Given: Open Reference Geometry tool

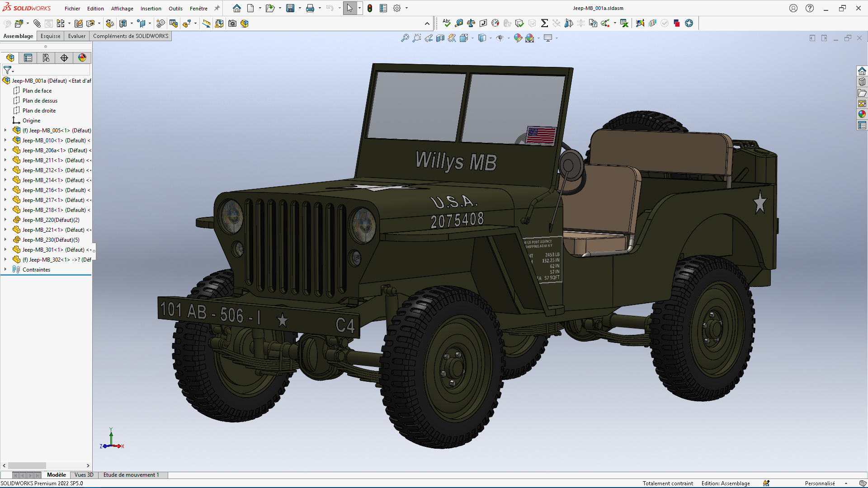Looking at the screenshot, I should pos(142,23).
